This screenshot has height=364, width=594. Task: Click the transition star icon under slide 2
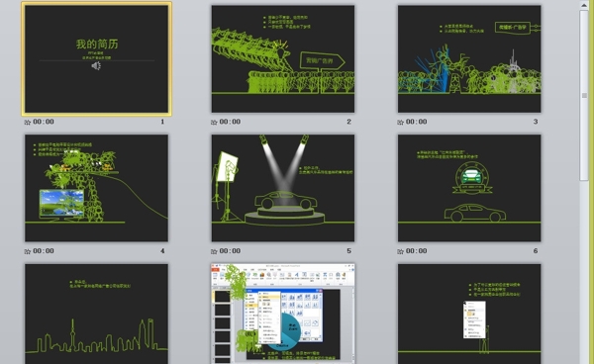click(214, 123)
